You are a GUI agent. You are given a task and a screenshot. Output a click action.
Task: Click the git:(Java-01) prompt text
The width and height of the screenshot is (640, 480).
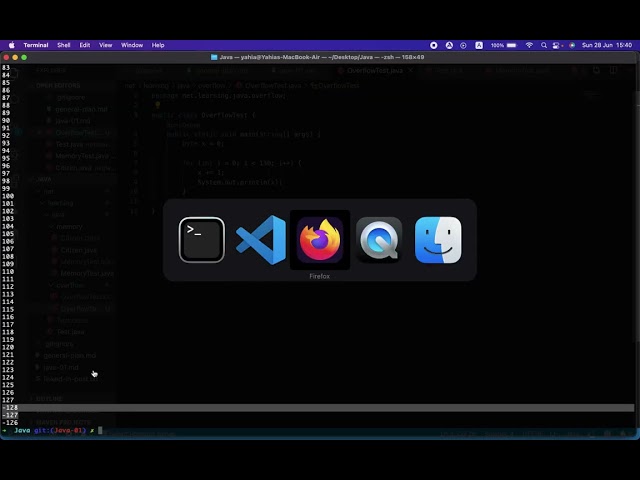(60, 430)
